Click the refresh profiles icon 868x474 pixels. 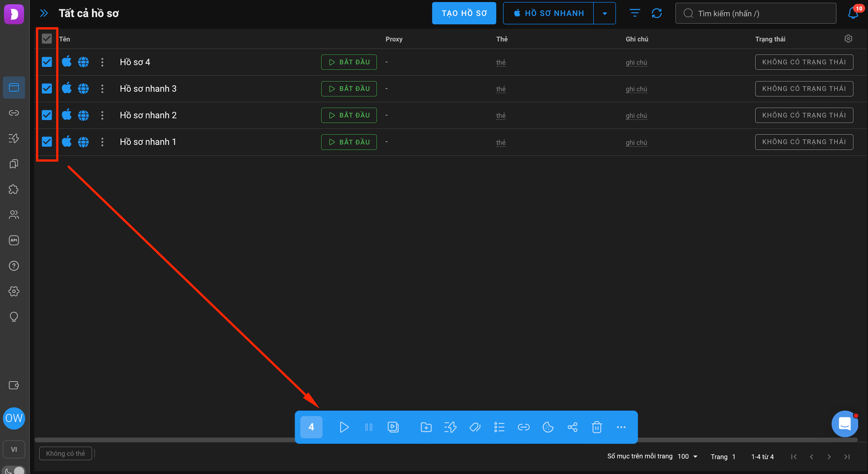657,13
